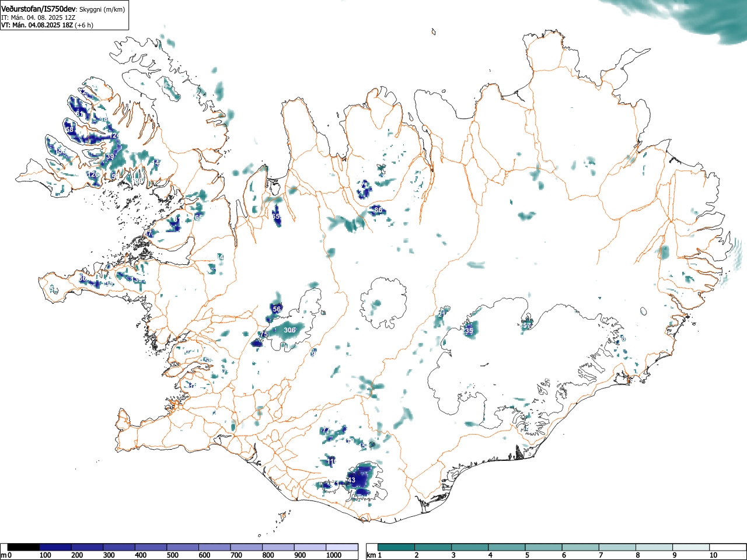747x560 pixels.
Task: Select the 300–400 m legend color segment
Action: 119,547
